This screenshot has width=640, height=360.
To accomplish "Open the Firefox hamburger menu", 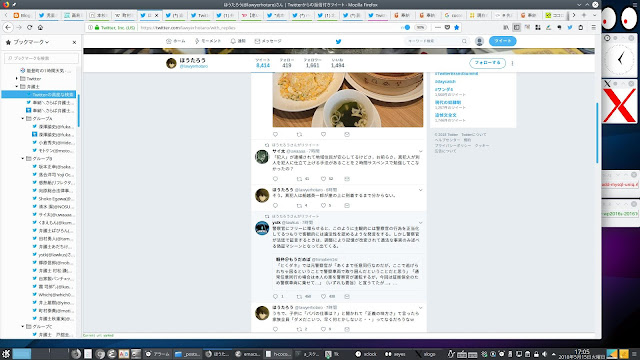I will (593, 27).
